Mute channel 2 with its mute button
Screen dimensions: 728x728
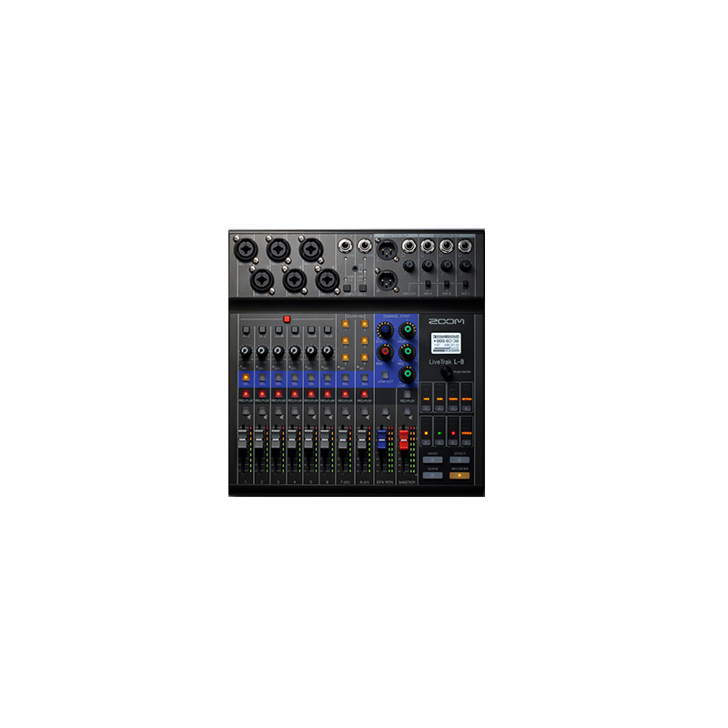point(262,411)
